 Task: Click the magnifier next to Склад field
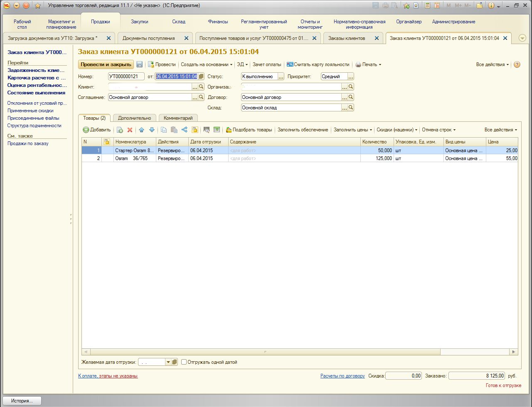[x=351, y=108]
